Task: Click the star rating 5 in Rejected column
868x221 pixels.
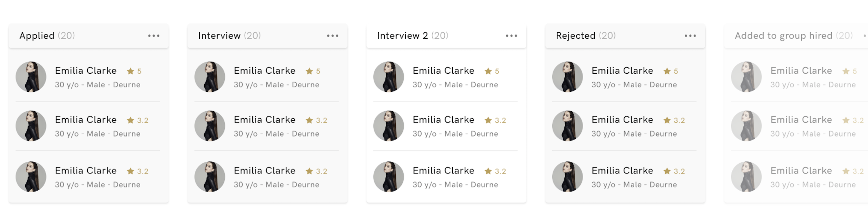Action: (x=670, y=71)
